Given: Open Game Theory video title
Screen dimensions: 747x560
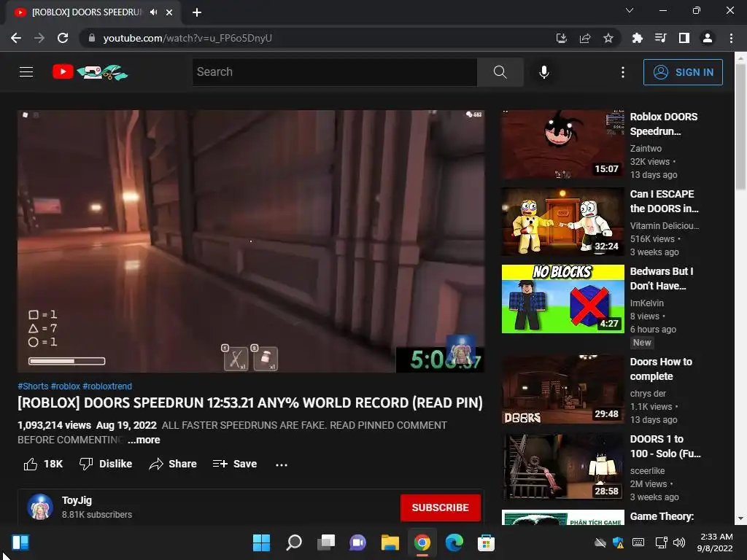Looking at the screenshot, I should point(662,517).
